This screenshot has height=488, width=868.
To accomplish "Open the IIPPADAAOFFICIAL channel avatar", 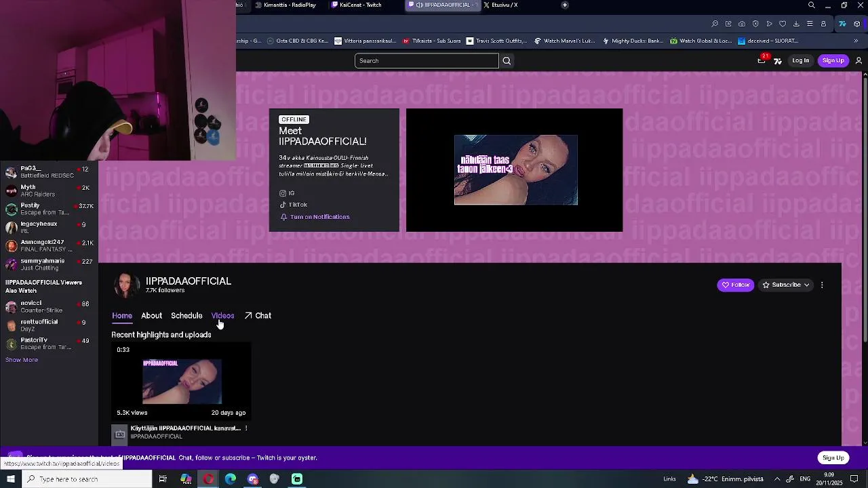I will tap(126, 285).
